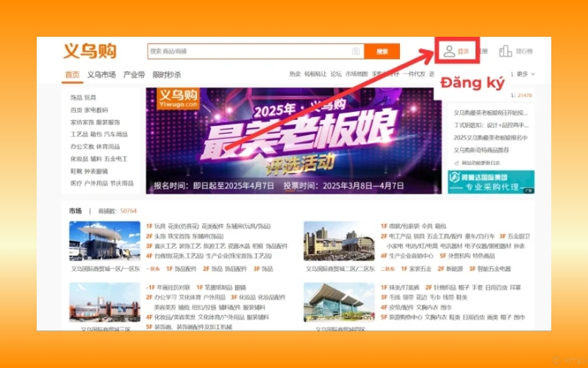
Task: Click the 义乌国际商贸城一区/一区东 caption
Action: coord(105,269)
